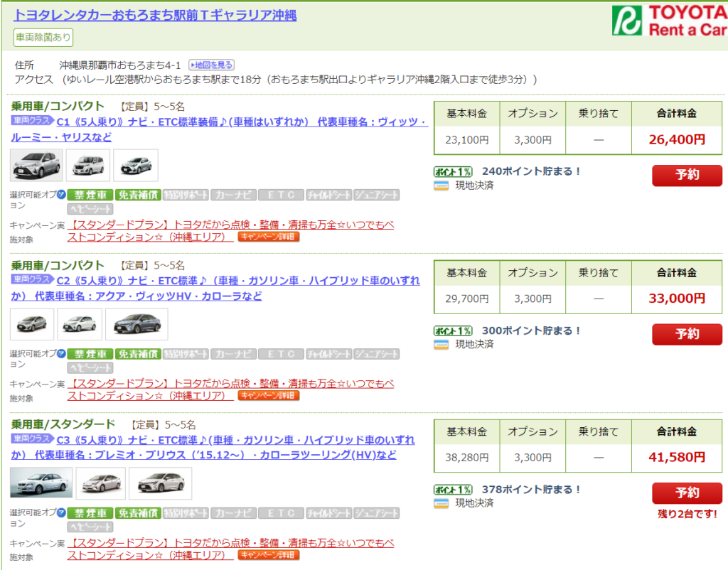Screen dimensions: 728x570
Task: Select the 29,700円 base fee cell
Action: coord(467,299)
